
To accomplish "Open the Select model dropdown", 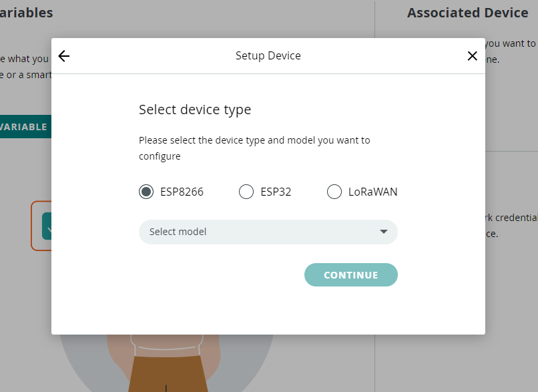I will pos(267,232).
